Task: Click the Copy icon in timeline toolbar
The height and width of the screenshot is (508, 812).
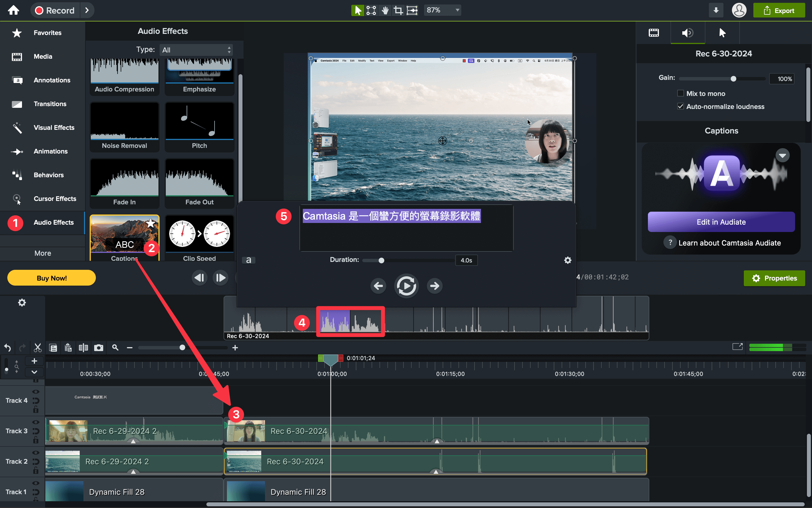Action: tap(53, 347)
